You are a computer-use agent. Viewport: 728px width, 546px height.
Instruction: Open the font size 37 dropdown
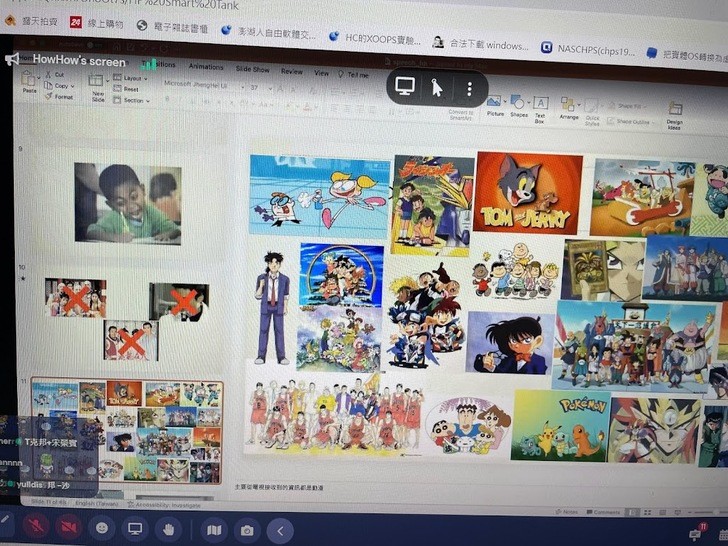pos(270,88)
